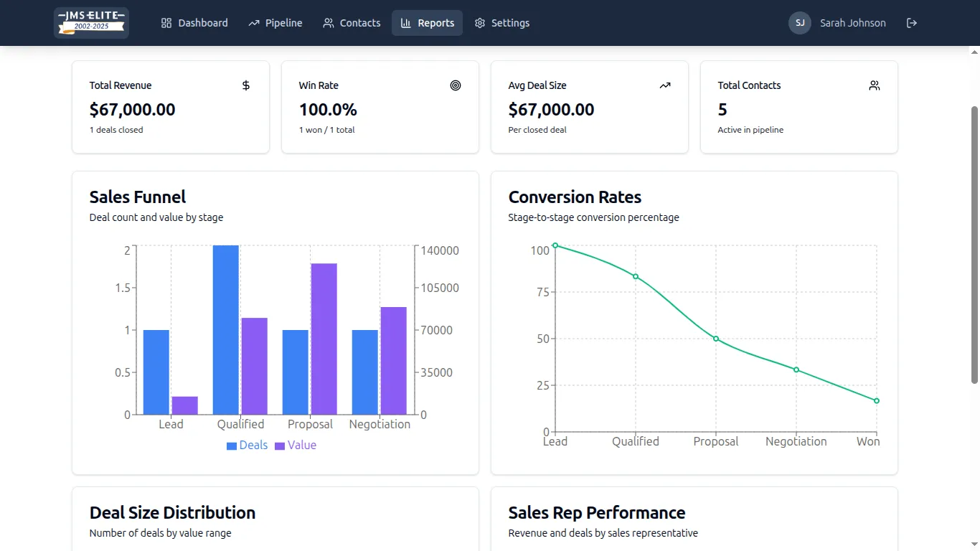Click the Negotiation point on conversion line

(796, 369)
